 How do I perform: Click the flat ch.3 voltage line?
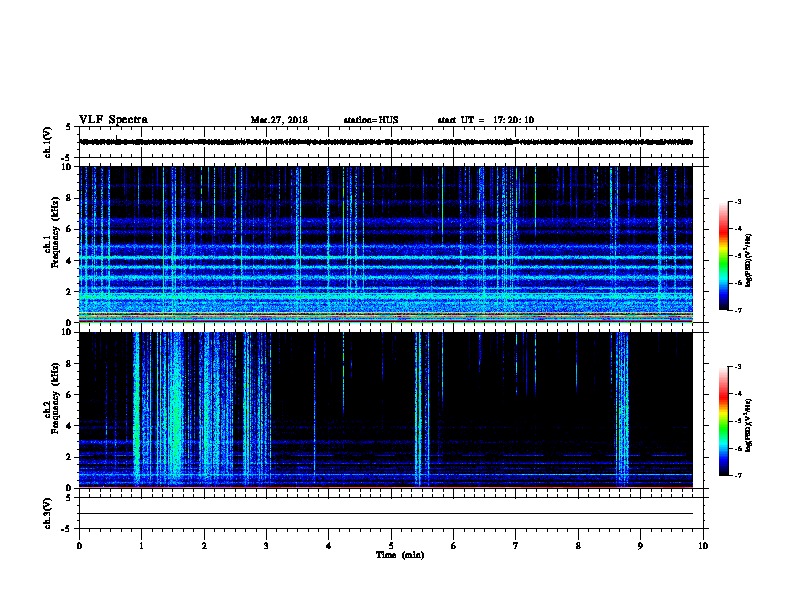386,514
